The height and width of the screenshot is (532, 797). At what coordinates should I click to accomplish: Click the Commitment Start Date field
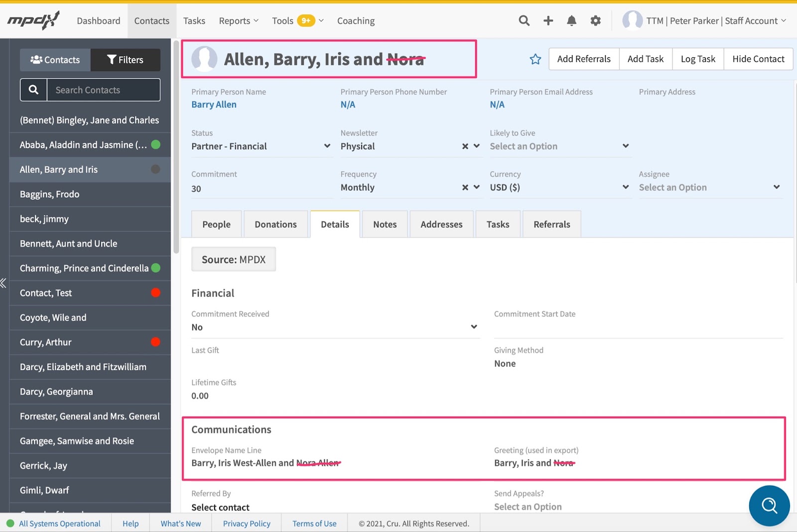[x=639, y=328]
